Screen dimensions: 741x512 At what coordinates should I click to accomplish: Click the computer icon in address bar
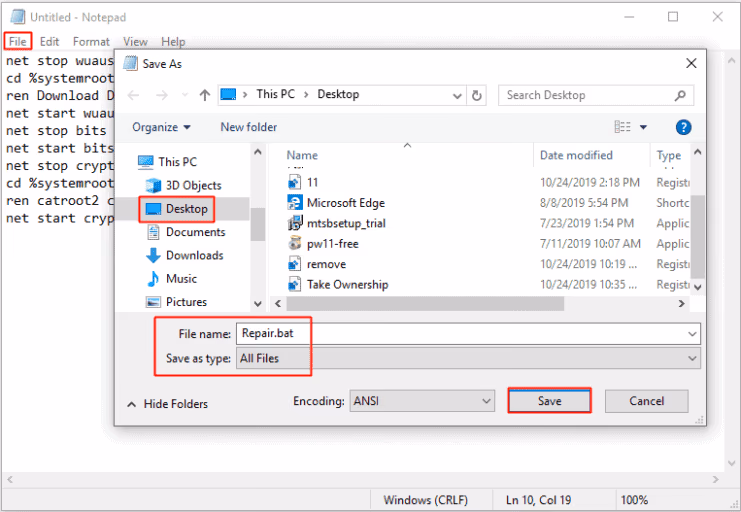tap(228, 95)
